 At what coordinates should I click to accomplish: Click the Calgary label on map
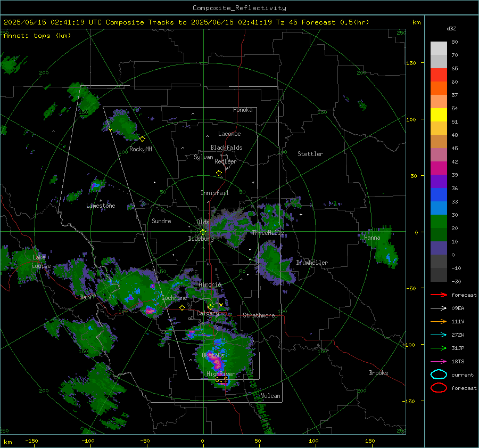point(208,313)
